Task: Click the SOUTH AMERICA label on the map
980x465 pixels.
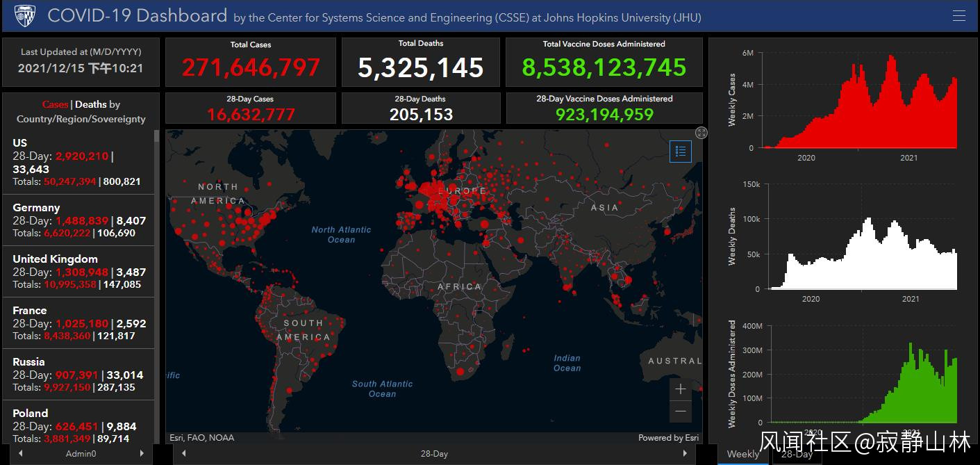Action: [x=303, y=330]
